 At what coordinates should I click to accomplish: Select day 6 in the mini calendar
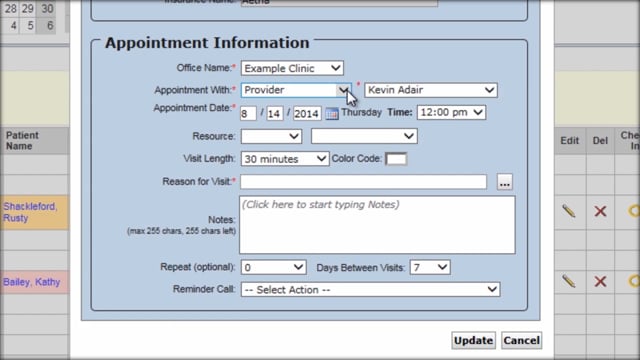[49, 26]
